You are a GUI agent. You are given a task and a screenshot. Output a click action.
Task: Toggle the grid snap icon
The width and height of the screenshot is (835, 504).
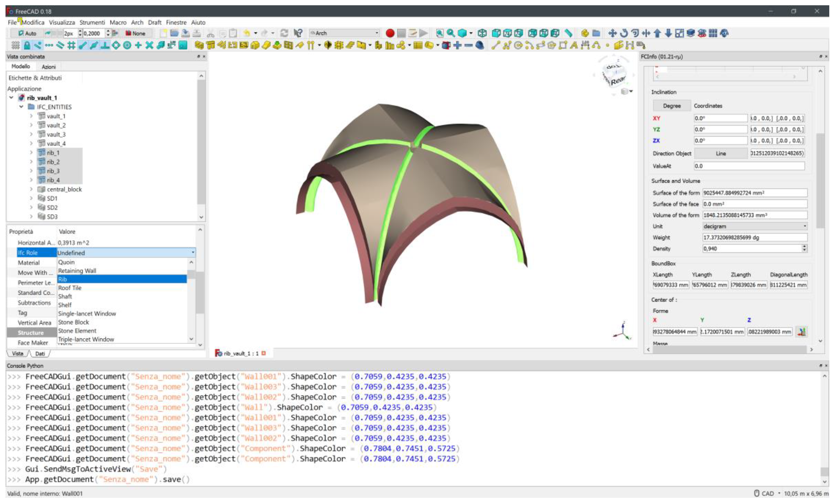[x=71, y=45]
